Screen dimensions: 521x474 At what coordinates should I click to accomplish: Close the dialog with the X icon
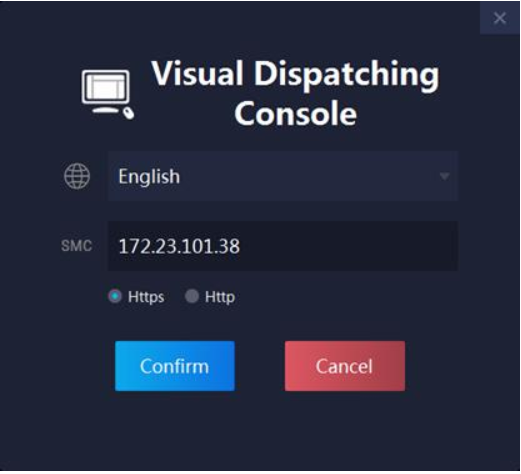(x=500, y=18)
